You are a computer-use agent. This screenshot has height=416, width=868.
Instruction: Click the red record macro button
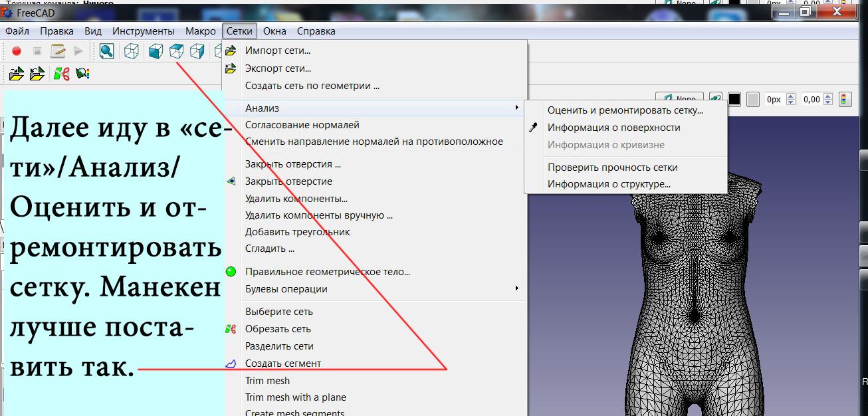tap(17, 51)
